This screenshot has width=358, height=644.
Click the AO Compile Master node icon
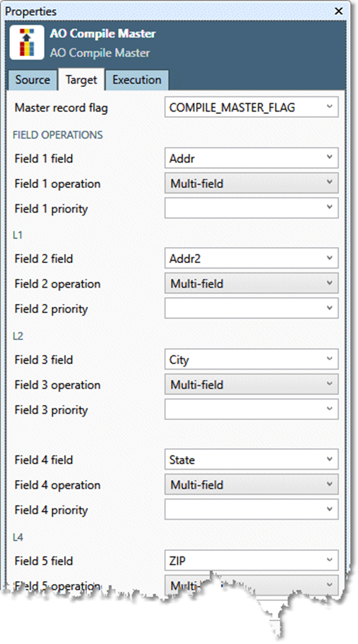[x=26, y=43]
